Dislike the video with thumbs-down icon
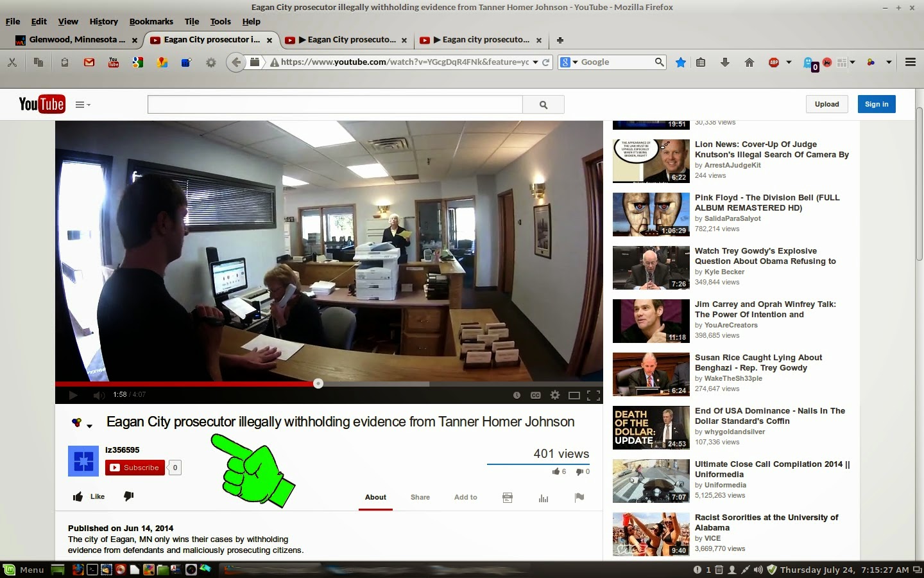924x578 pixels. [128, 496]
